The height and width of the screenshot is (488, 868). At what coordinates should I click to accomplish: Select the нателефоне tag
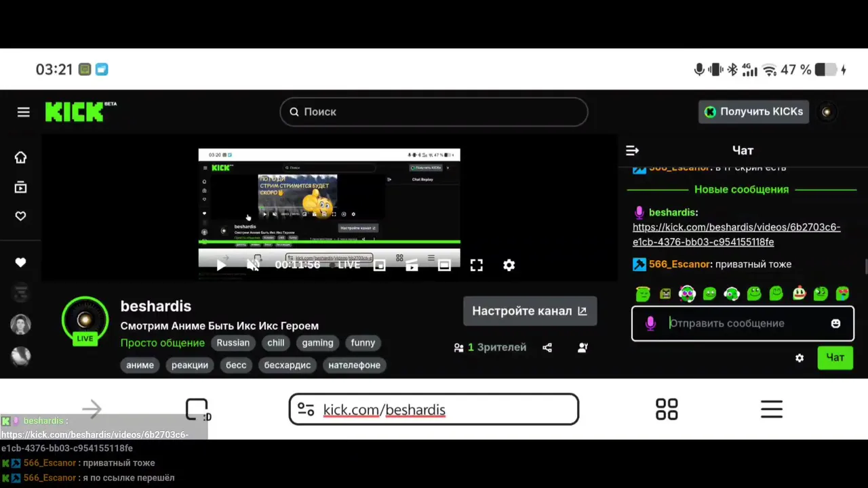(x=355, y=365)
